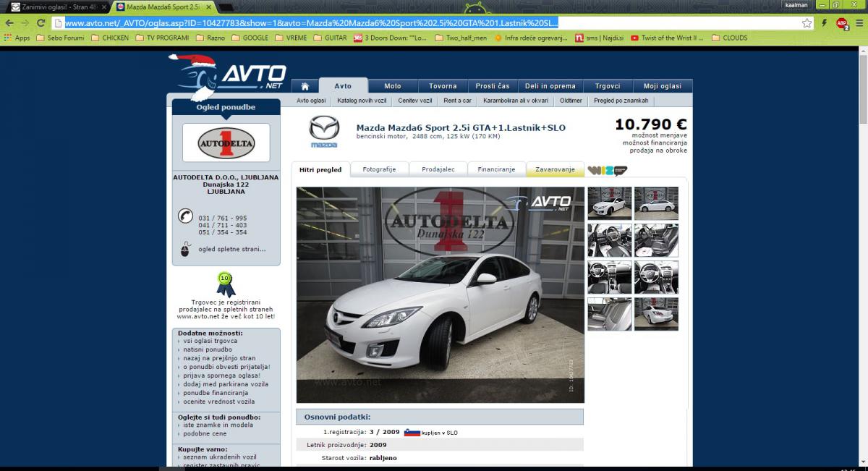The image size is (868, 471).
Task: Open the sms Najdi.si bookmark
Action: tap(599, 38)
